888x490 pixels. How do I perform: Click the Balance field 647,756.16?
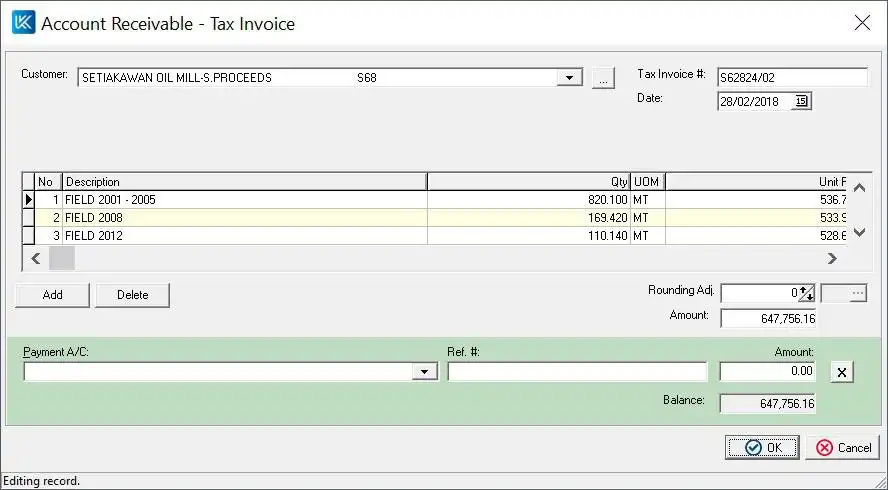tap(767, 403)
